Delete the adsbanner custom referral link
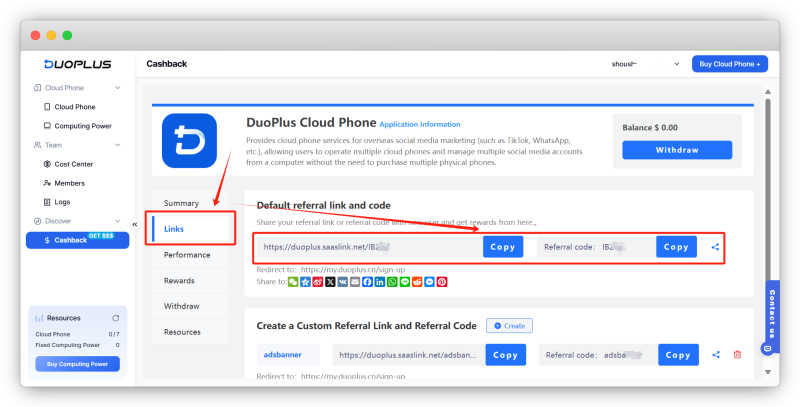800x407 pixels. pyautogui.click(x=737, y=354)
